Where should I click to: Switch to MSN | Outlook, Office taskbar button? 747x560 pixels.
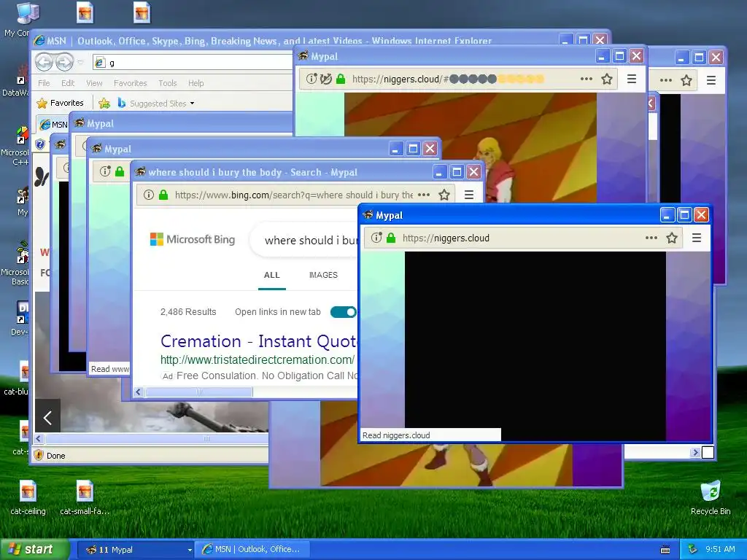click(253, 550)
